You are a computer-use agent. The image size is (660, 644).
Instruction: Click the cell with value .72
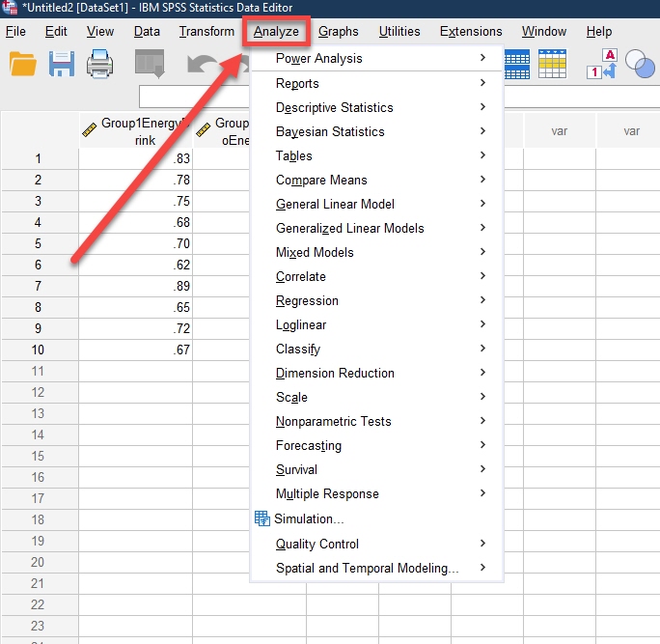[135, 328]
